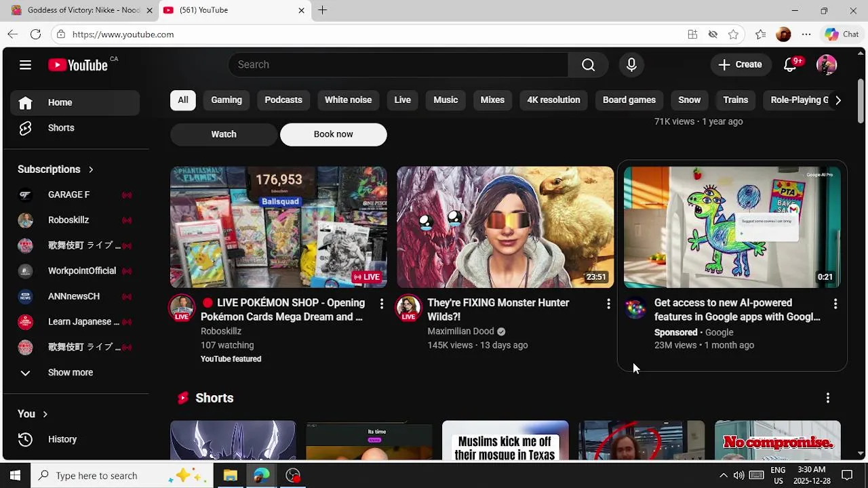Expand the You section chevron

[x=45, y=414]
